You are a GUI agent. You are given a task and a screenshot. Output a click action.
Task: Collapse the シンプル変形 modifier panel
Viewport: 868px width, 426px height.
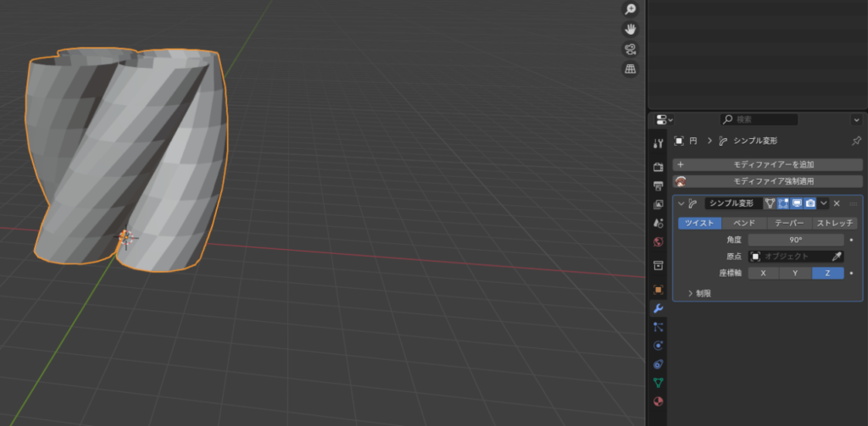(x=681, y=203)
